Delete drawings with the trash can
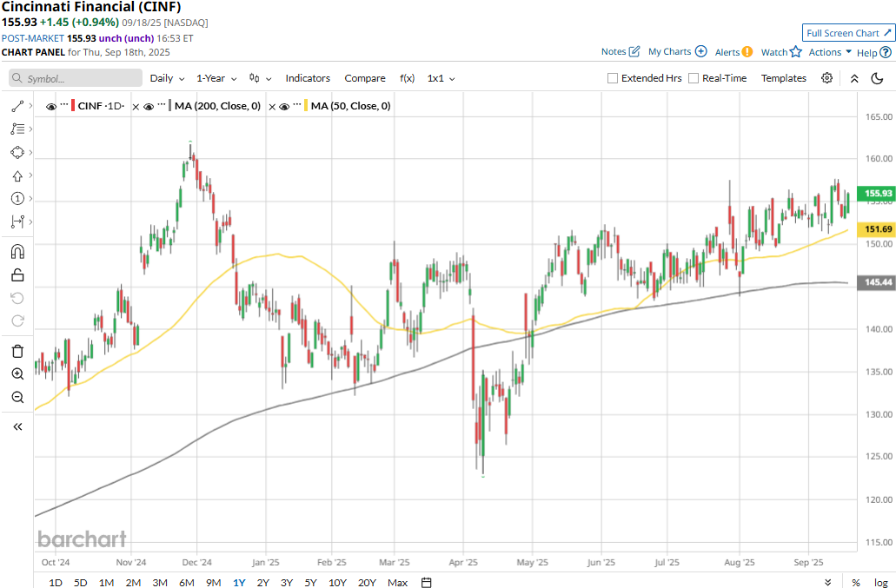The width and height of the screenshot is (896, 588). [17, 351]
